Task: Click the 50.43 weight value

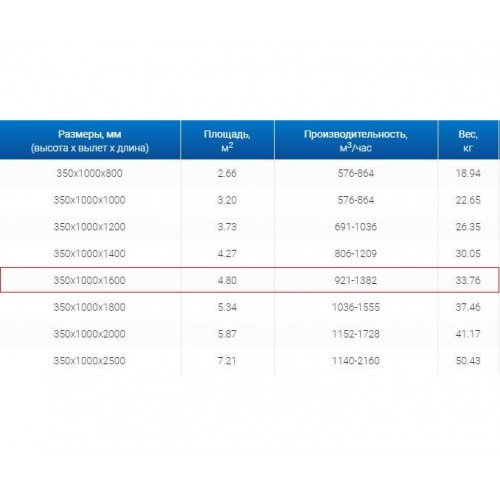Action: (468, 360)
